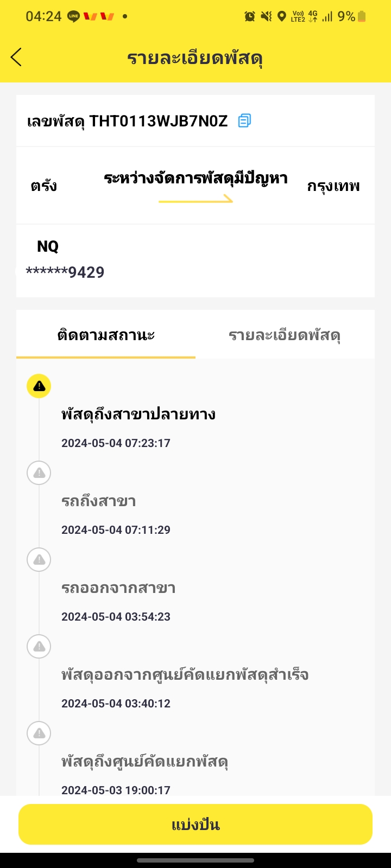Tap the ระหว่างจัดการพัสดุมีปัญหา status text
Screen dimensions: 391x868
coord(195,178)
